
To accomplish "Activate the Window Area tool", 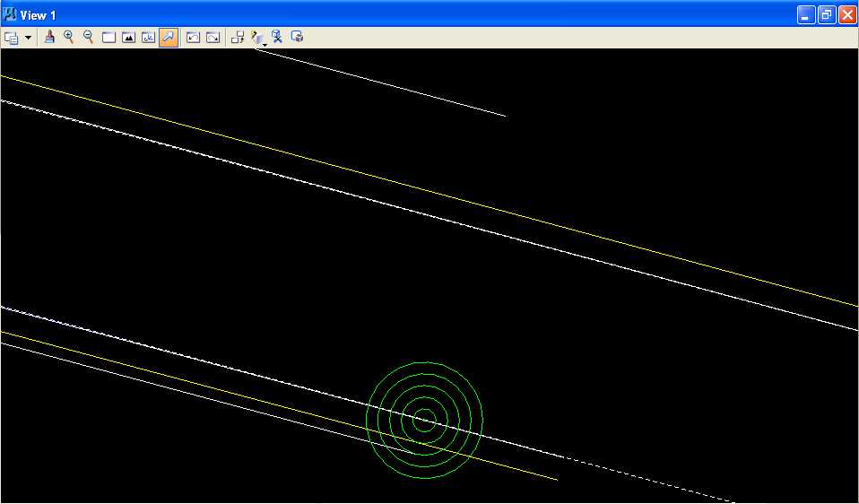I will click(108, 38).
